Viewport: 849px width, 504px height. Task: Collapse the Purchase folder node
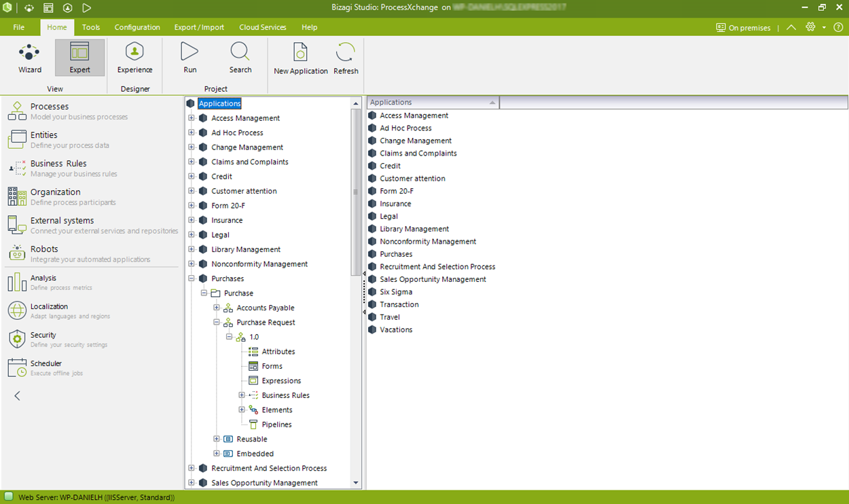click(x=204, y=293)
